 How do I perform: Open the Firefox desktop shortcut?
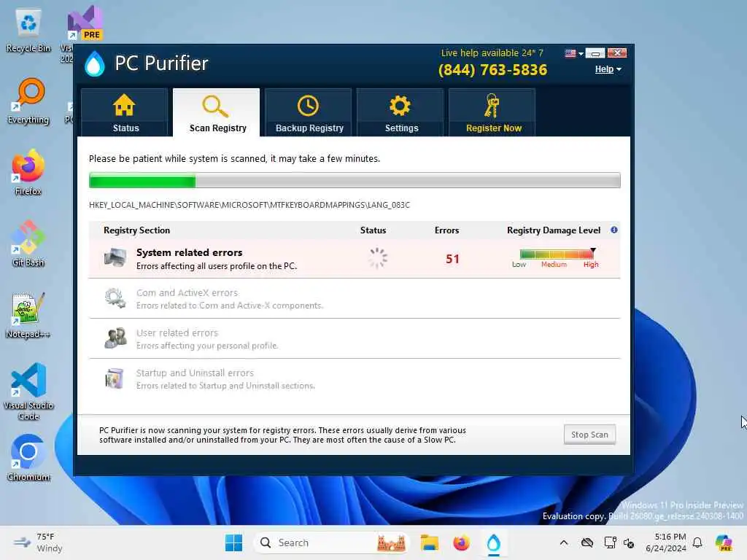(x=28, y=172)
